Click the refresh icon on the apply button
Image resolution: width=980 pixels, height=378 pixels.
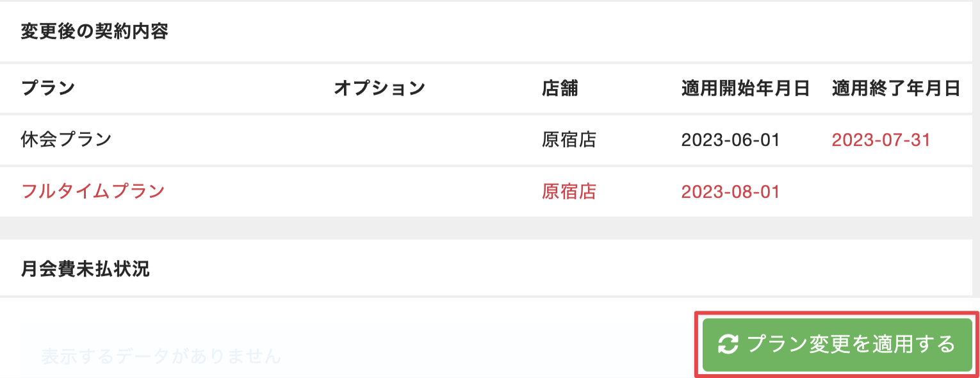point(728,345)
